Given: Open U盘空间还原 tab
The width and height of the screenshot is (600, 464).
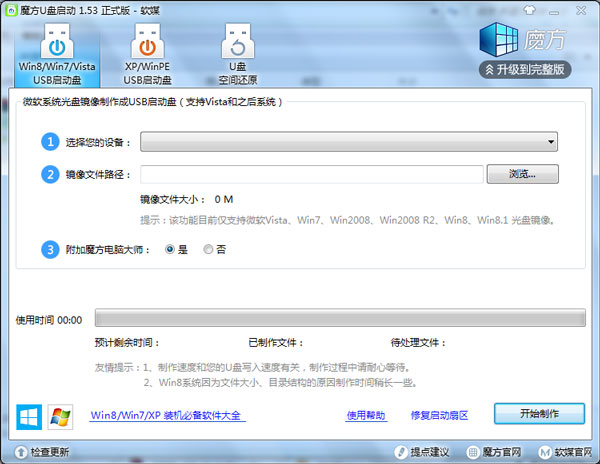Looking at the screenshot, I should point(238,55).
